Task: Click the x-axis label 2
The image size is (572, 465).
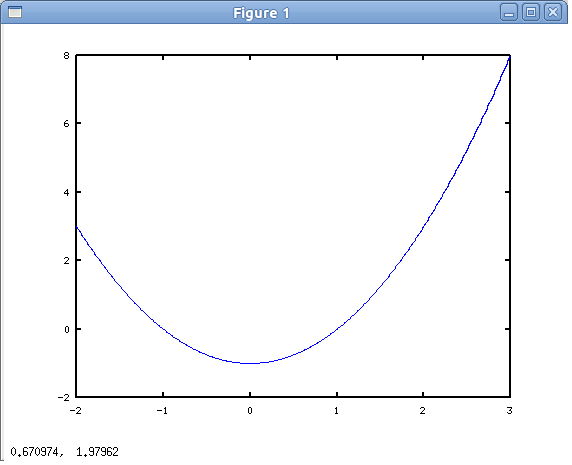Action: pyautogui.click(x=422, y=411)
